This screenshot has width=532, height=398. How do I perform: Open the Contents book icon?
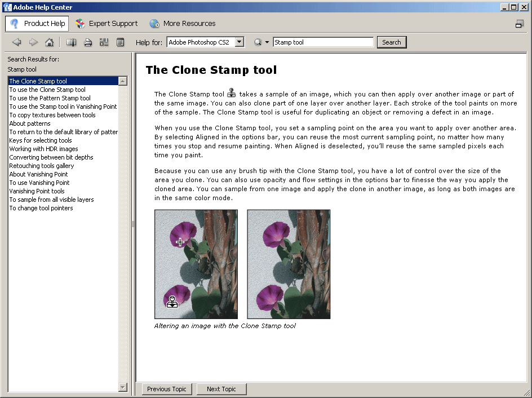click(71, 42)
